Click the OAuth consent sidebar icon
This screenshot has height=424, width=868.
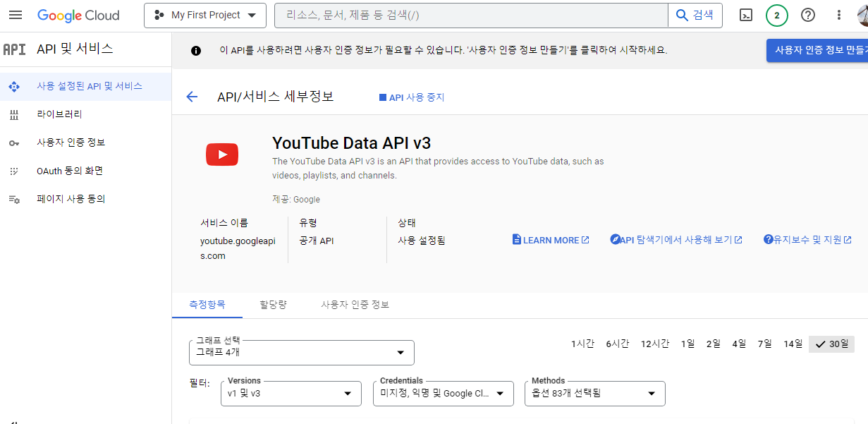(14, 171)
